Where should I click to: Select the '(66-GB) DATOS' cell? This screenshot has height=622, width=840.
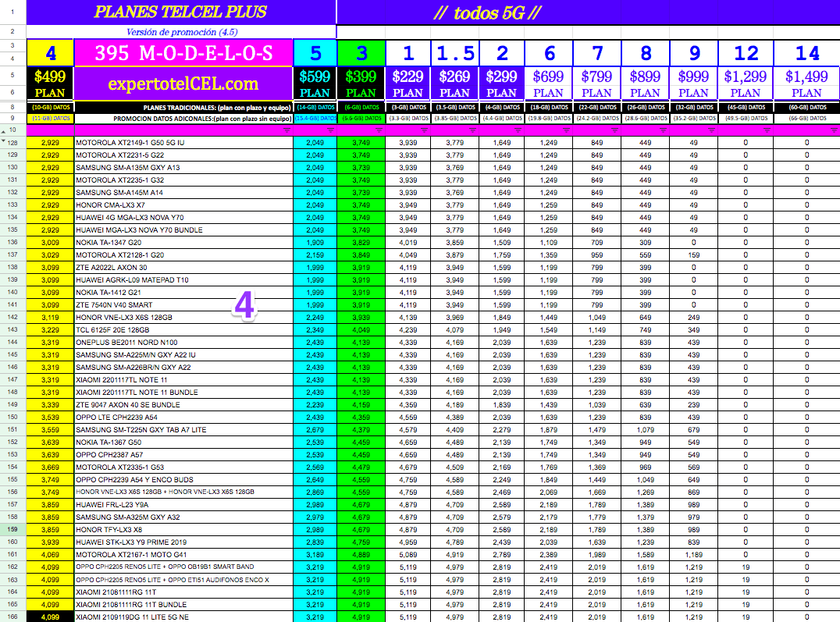pyautogui.click(x=806, y=119)
